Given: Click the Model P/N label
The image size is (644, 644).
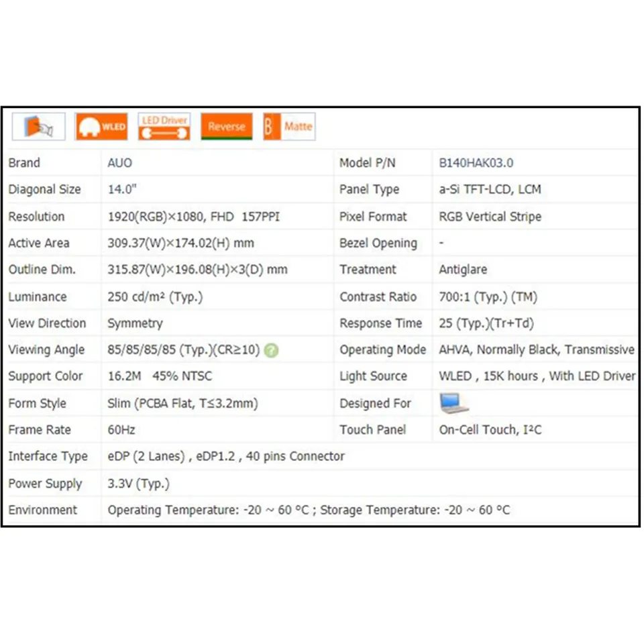Looking at the screenshot, I should (368, 163).
